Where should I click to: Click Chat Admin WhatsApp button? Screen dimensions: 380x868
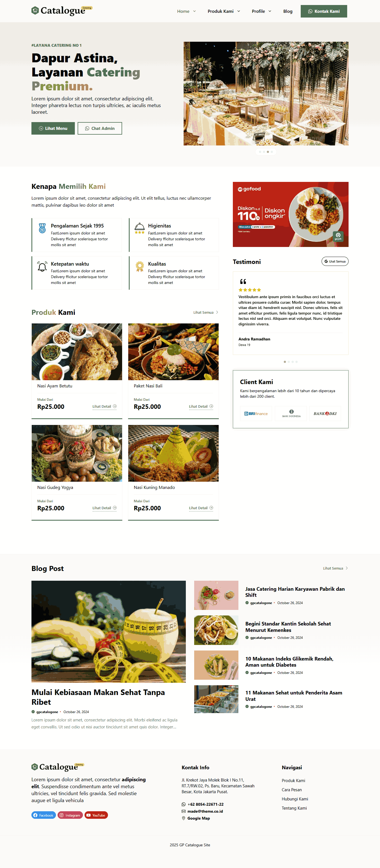click(x=100, y=128)
